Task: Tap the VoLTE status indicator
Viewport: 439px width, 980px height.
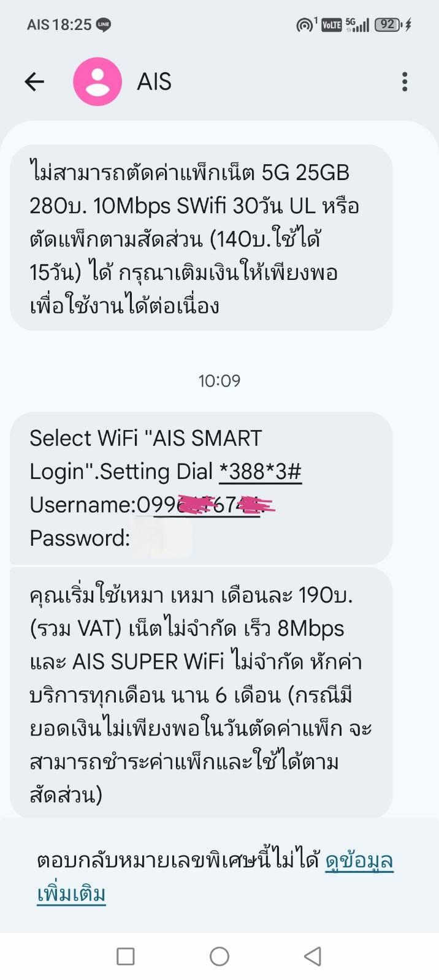Action: click(331, 25)
